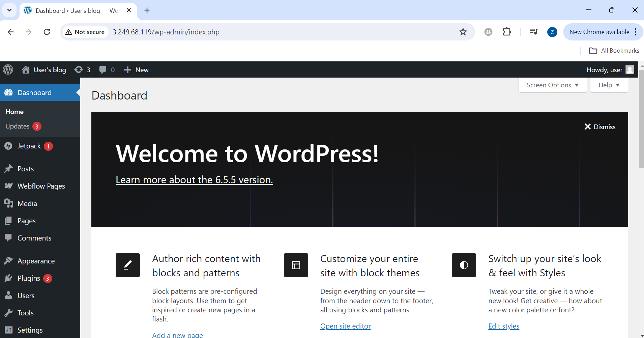
Task: Click the Howdy, user account text
Action: pyautogui.click(x=604, y=70)
